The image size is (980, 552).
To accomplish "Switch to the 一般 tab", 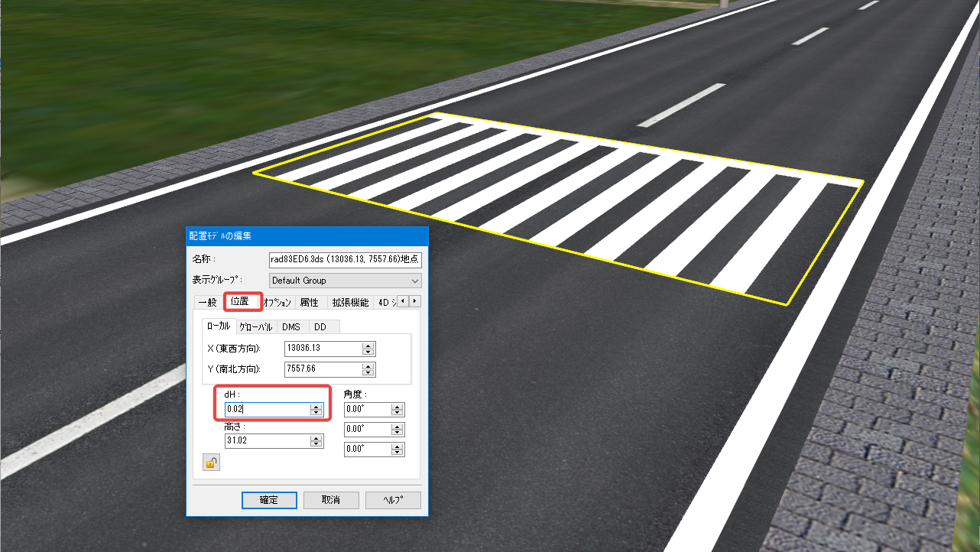I will 207,302.
